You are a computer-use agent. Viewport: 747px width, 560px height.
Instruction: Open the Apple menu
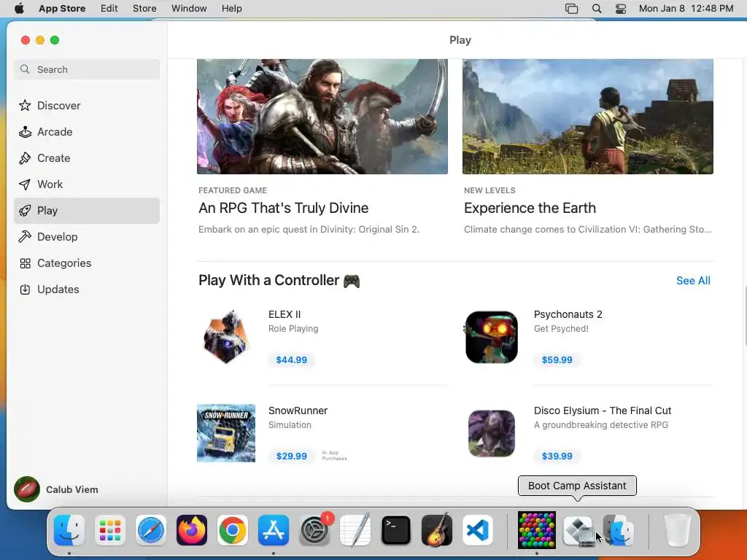click(19, 9)
